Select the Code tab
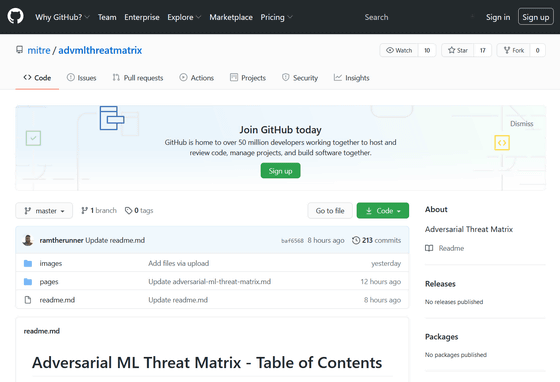The height and width of the screenshot is (382, 560). 37,78
